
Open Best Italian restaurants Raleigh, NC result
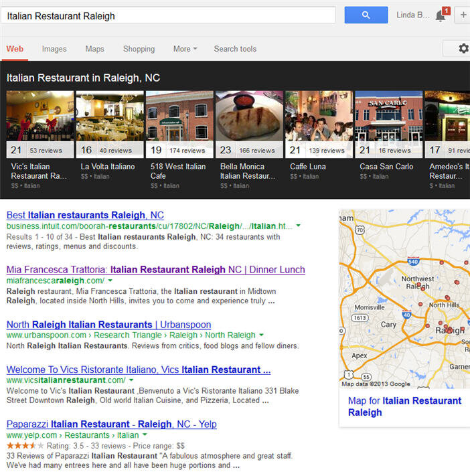[85, 215]
